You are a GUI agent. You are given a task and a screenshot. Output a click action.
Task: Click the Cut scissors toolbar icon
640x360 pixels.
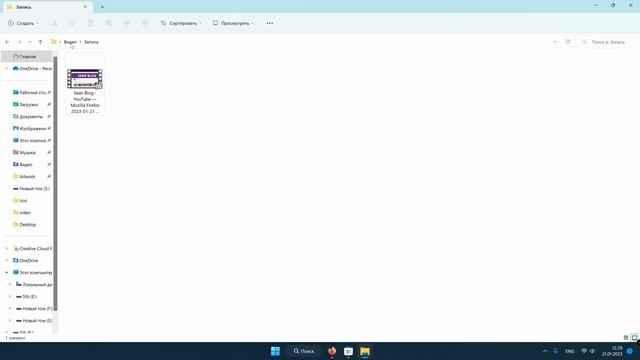pyautogui.click(x=54, y=23)
